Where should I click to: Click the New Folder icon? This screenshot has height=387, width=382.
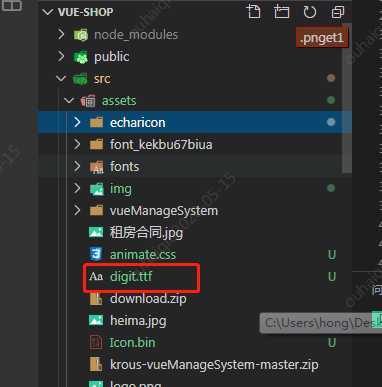click(282, 12)
